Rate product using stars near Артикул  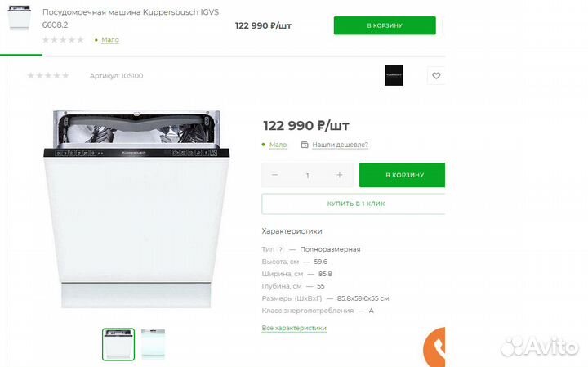pos(48,76)
